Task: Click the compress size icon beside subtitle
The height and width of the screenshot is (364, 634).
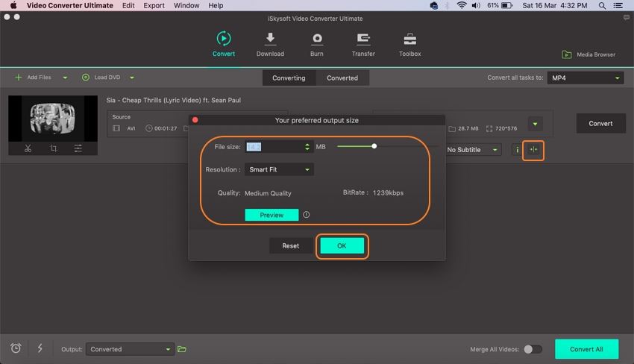Action: [533, 150]
